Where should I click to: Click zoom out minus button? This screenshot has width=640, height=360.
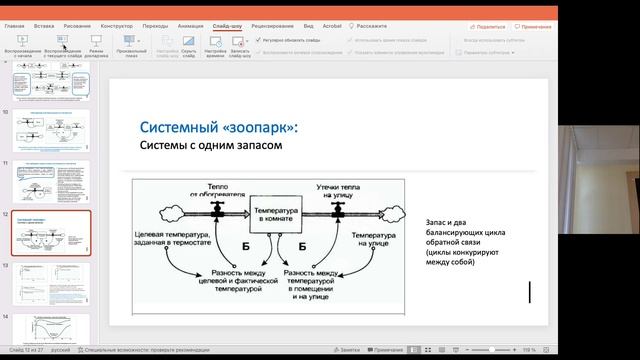pyautogui.click(x=468, y=350)
